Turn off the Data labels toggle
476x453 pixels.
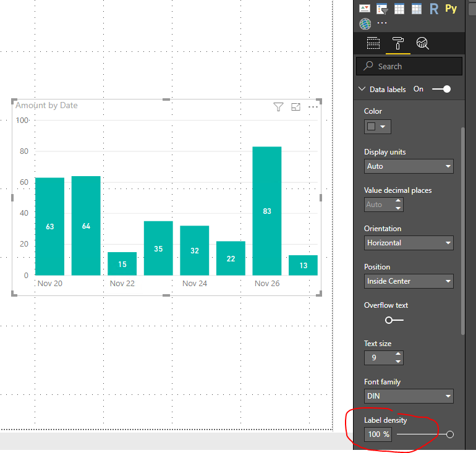tap(441, 89)
